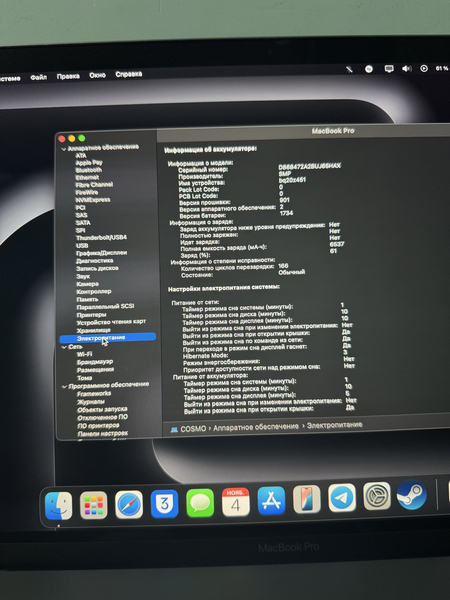Select Frameworks under Программное обеспечение
Screen dimensions: 450x600
pyautogui.click(x=94, y=393)
